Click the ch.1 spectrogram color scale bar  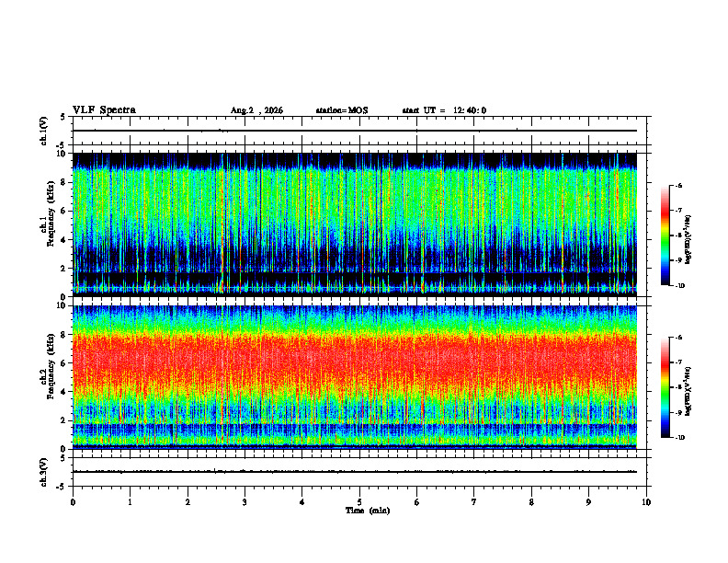pyautogui.click(x=665, y=236)
